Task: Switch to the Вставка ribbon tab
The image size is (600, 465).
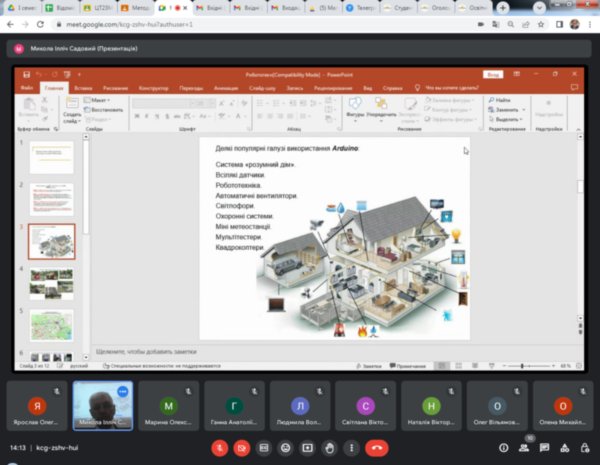Action: 84,88
